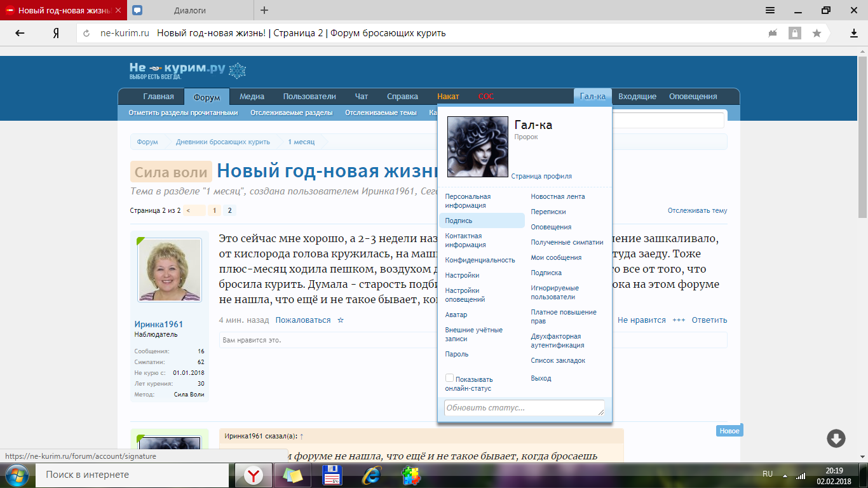
Task: Open 'Оповещения' in top navigation bar
Action: 693,97
